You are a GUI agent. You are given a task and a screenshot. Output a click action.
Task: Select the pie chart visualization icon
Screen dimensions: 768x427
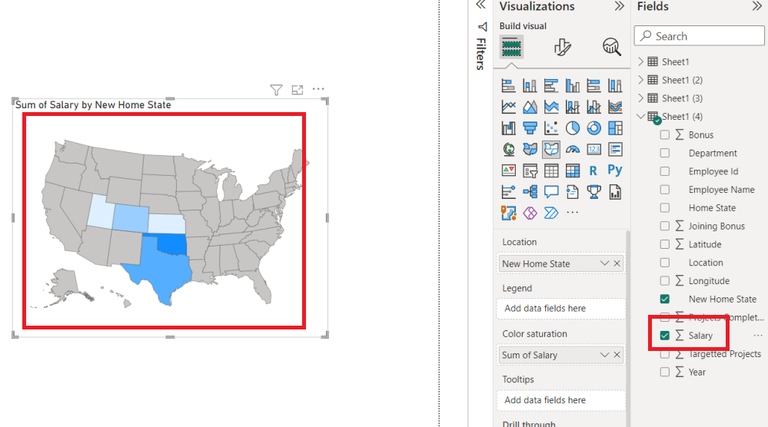(572, 128)
